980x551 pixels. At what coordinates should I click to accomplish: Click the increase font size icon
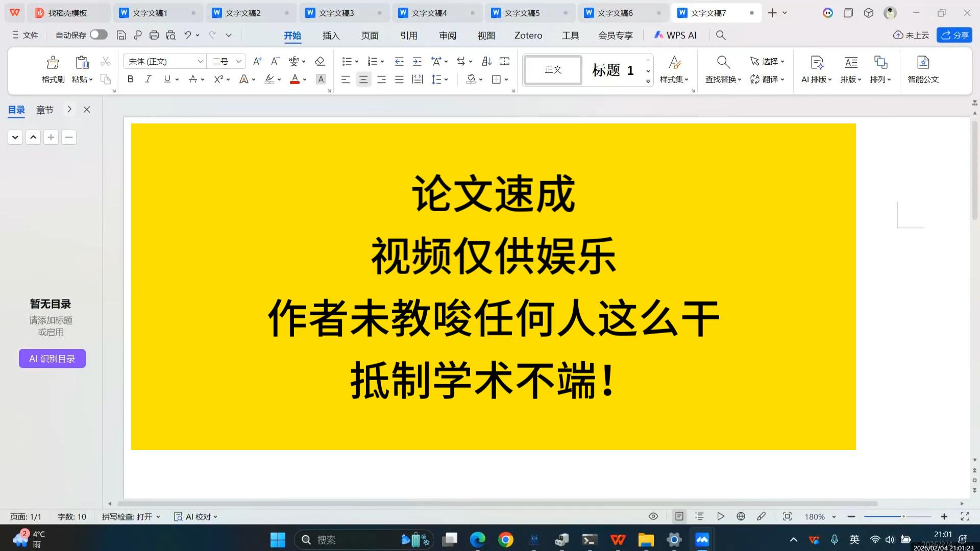point(257,61)
